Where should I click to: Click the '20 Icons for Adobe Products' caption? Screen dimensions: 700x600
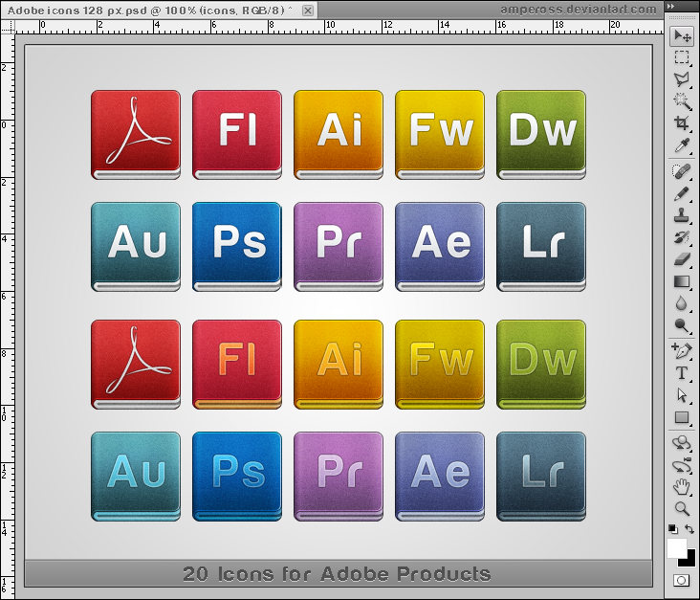pyautogui.click(x=337, y=573)
